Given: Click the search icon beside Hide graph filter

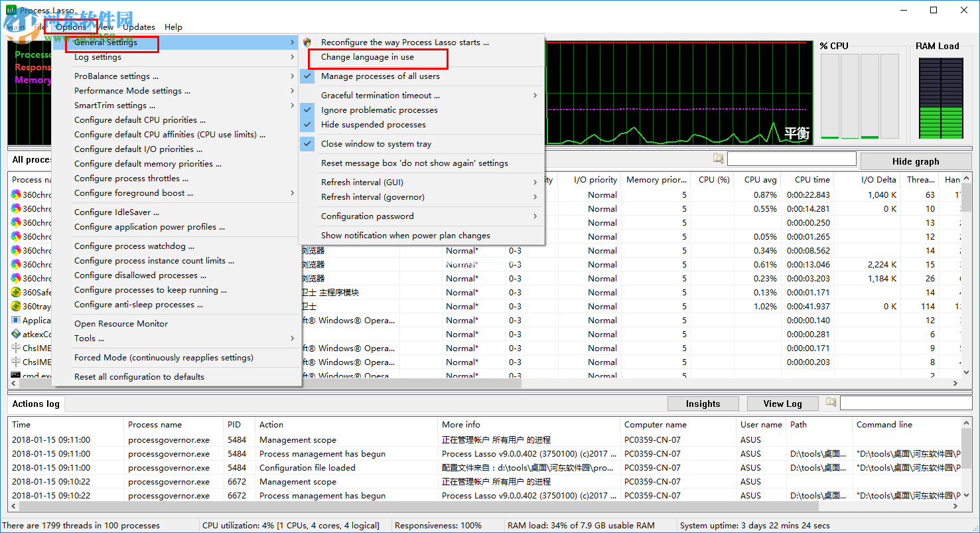Looking at the screenshot, I should point(719,158).
